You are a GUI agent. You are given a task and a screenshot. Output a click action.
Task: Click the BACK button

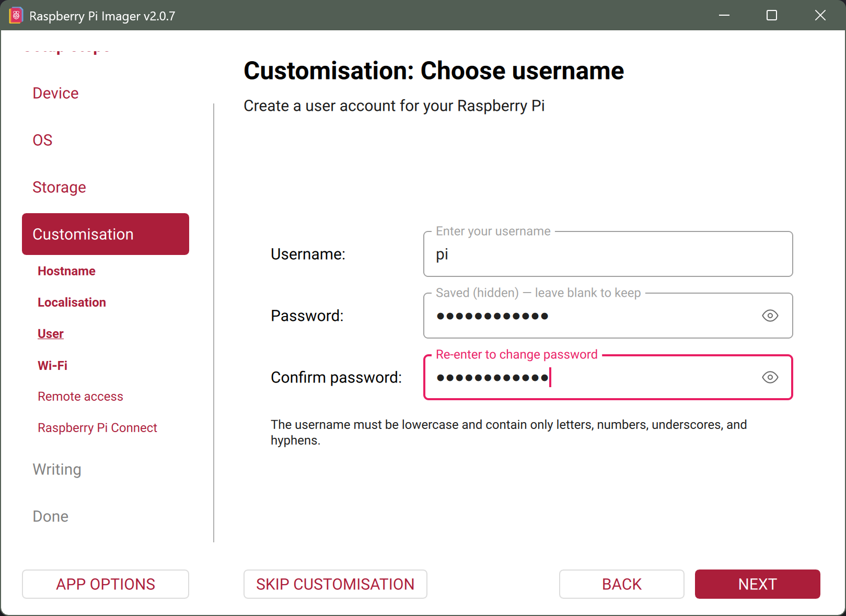pos(621,584)
